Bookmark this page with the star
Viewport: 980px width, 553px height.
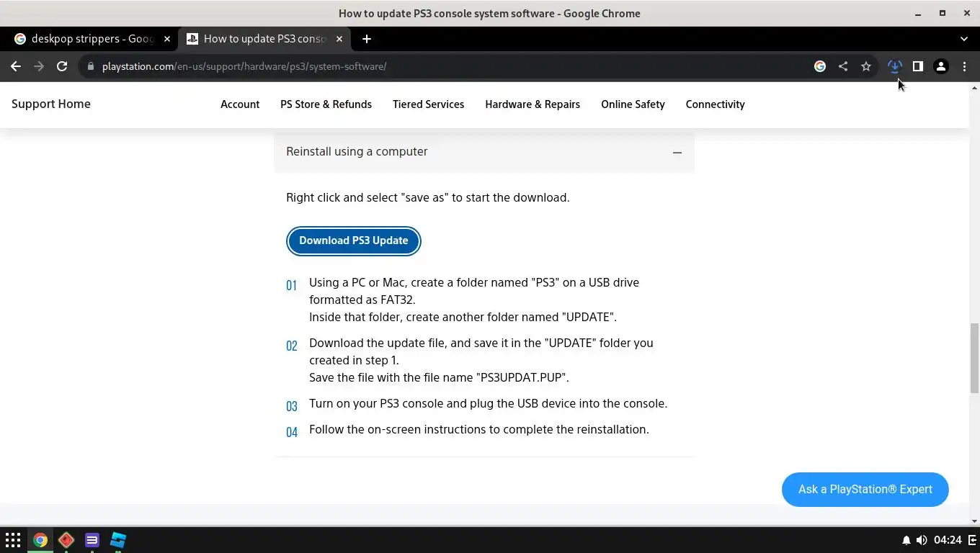(866, 66)
